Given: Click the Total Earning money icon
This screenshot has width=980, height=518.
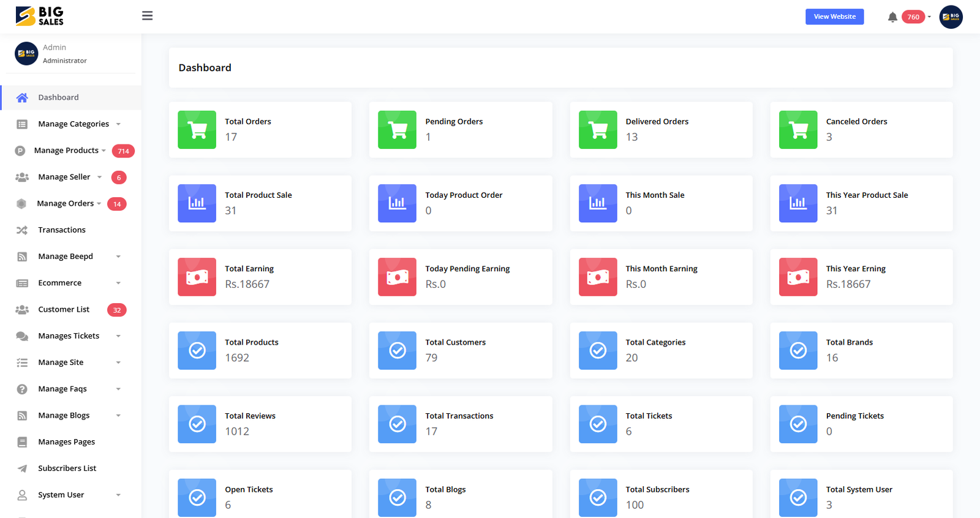Looking at the screenshot, I should point(197,277).
